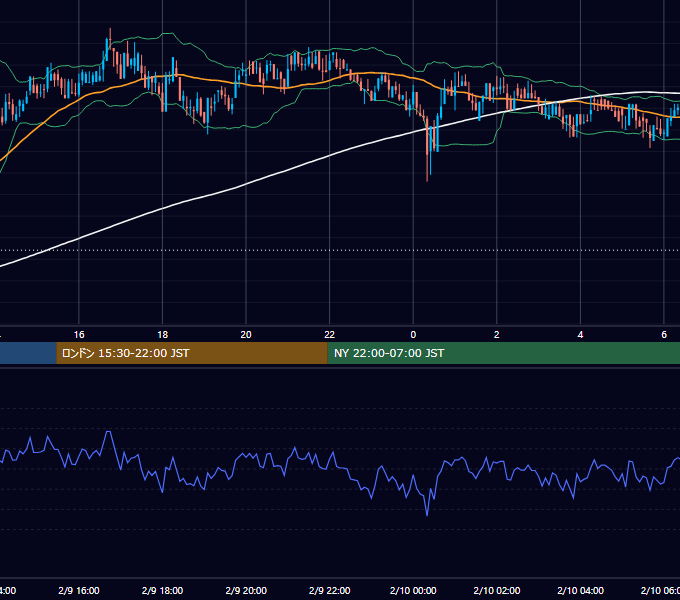
Task: Click the 2/10 04:00 date label
Action: pos(580,590)
